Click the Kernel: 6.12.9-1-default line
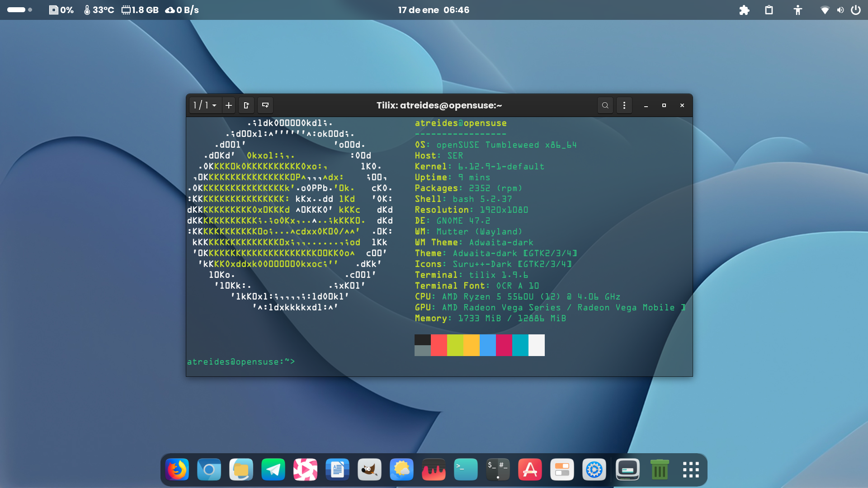The image size is (868, 488). [x=480, y=167]
